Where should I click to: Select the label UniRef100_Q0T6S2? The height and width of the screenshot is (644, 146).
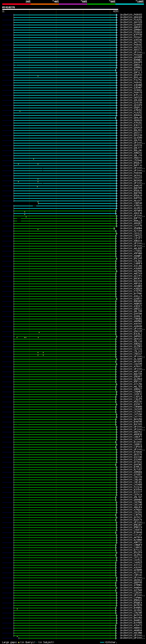(x=131, y=462)
